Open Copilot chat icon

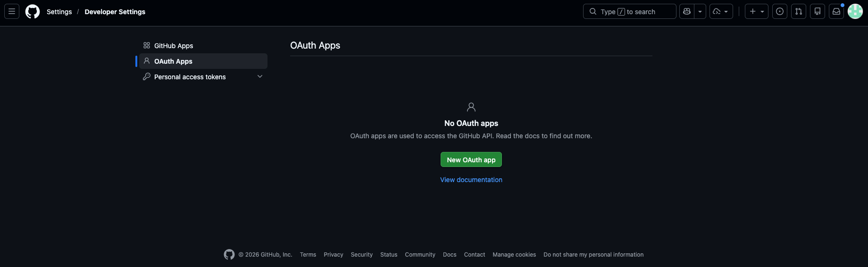(x=687, y=11)
